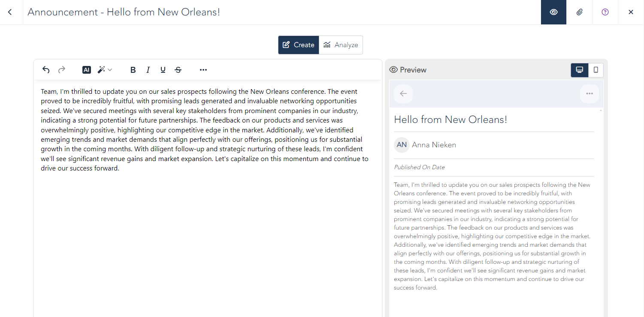Click the preview scrollbar up arrow
The width and height of the screenshot is (644, 317).
(601, 111)
